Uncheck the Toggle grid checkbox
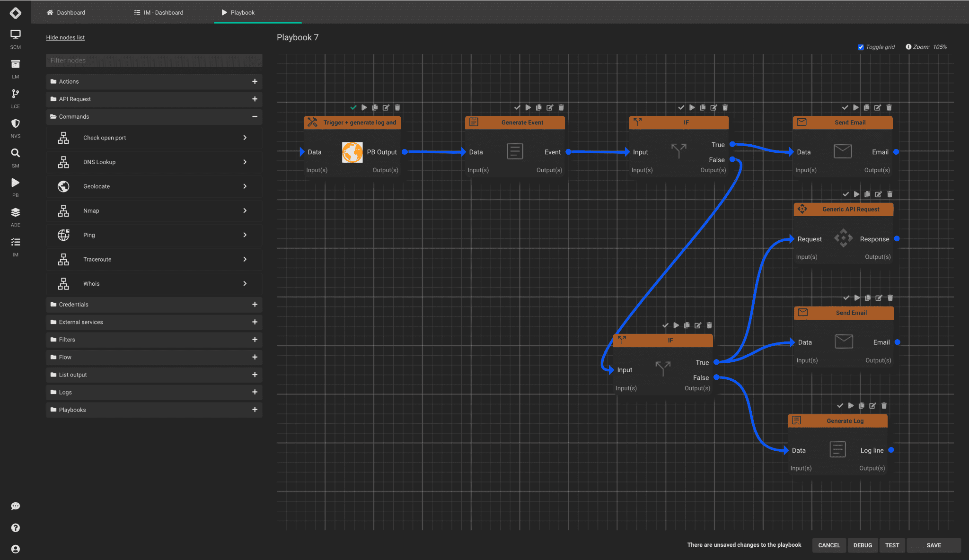 [x=862, y=47]
